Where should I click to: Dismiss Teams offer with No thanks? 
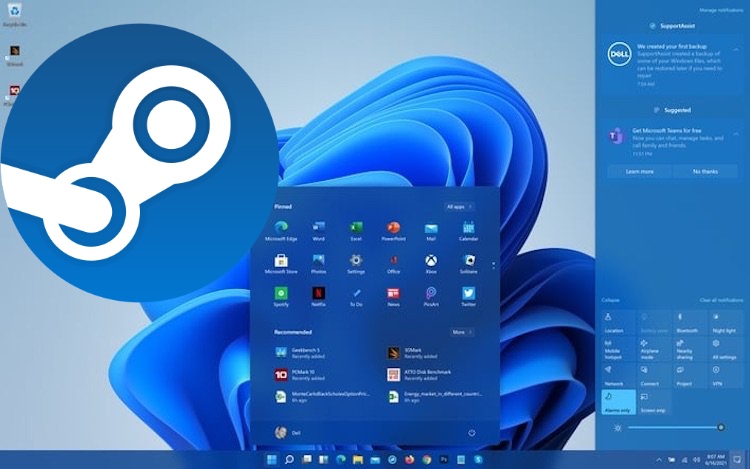click(x=706, y=171)
